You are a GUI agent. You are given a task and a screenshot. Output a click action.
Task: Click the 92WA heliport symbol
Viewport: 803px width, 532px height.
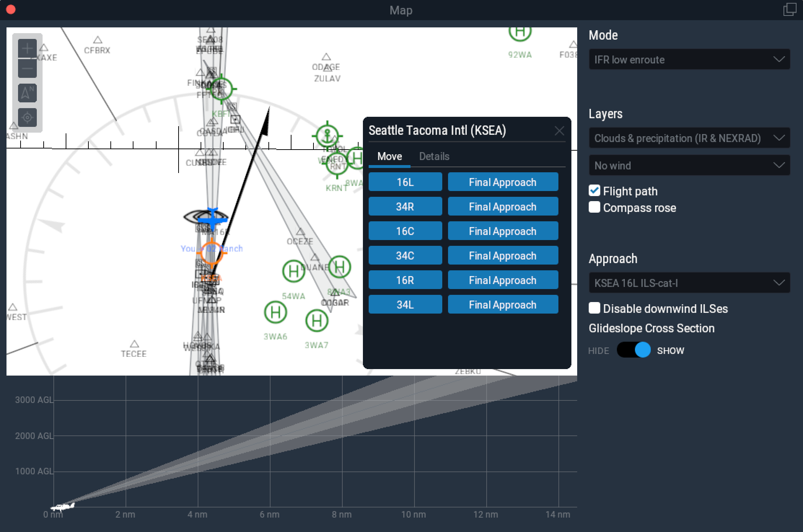point(520,32)
